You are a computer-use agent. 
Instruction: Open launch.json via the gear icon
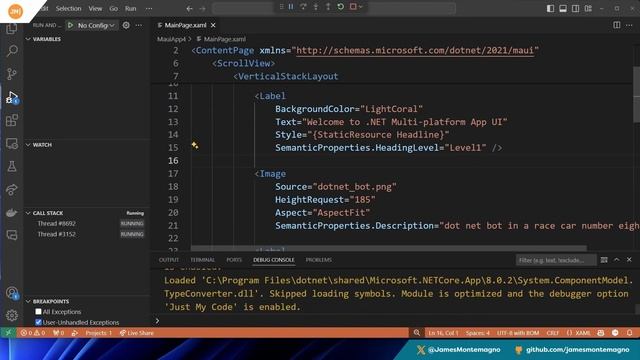point(126,25)
